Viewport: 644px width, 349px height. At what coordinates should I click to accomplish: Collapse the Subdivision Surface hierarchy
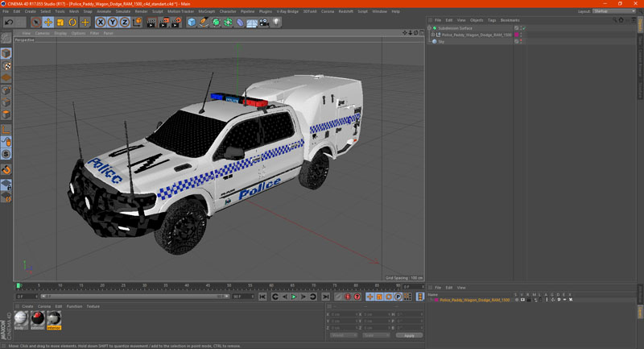click(x=430, y=28)
